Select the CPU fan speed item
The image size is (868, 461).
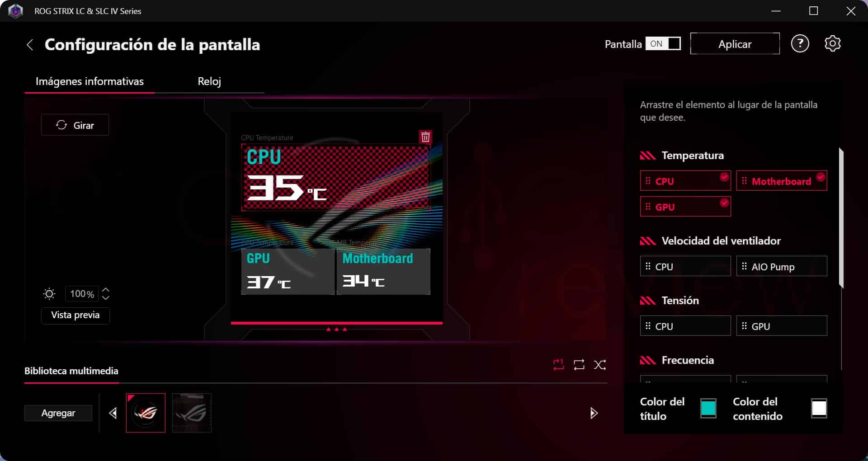click(x=685, y=266)
